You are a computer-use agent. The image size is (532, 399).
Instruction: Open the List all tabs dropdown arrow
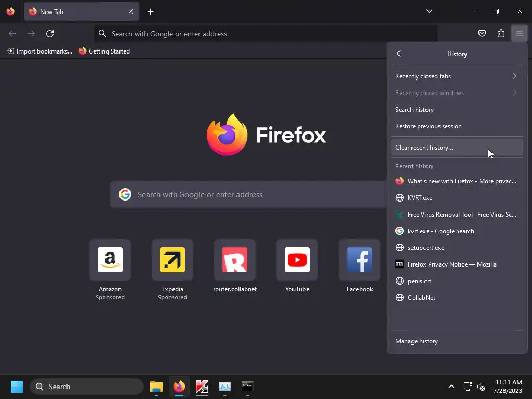click(x=429, y=11)
